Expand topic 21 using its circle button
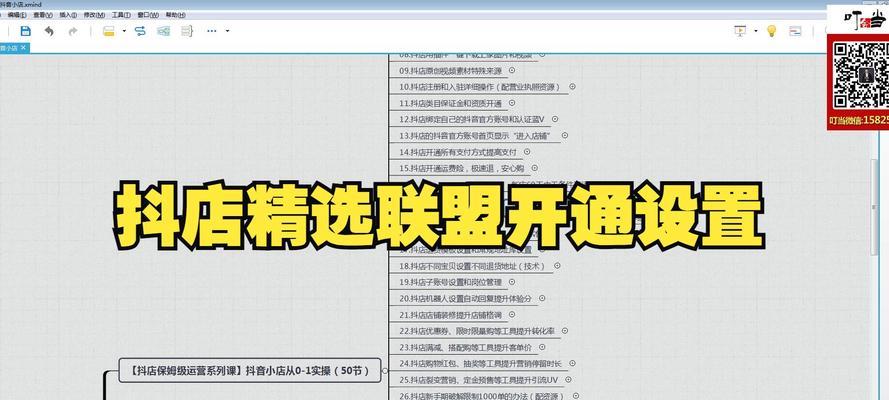The width and height of the screenshot is (889, 400). [512, 314]
